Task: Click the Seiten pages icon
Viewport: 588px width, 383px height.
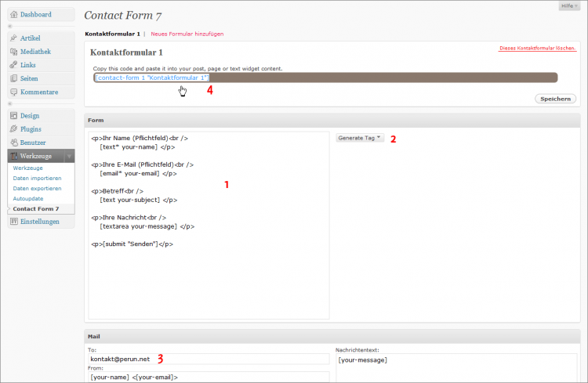Action: coord(14,78)
